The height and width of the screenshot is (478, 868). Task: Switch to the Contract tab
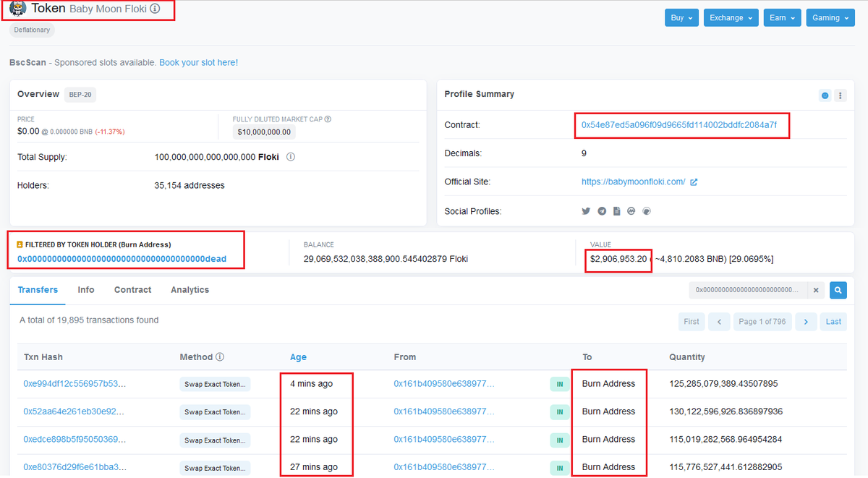132,290
